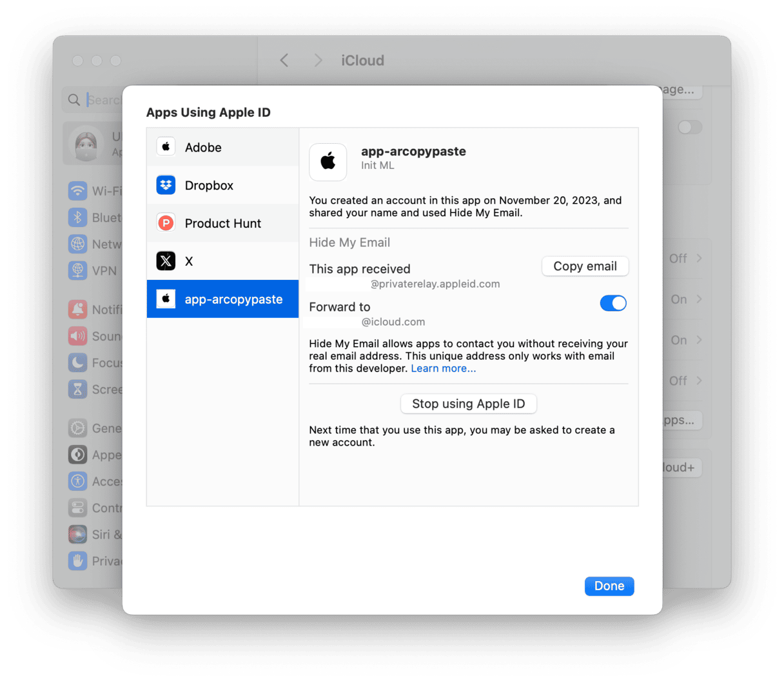The image size is (784, 685).
Task: Open the Learn more link
Action: pos(444,368)
